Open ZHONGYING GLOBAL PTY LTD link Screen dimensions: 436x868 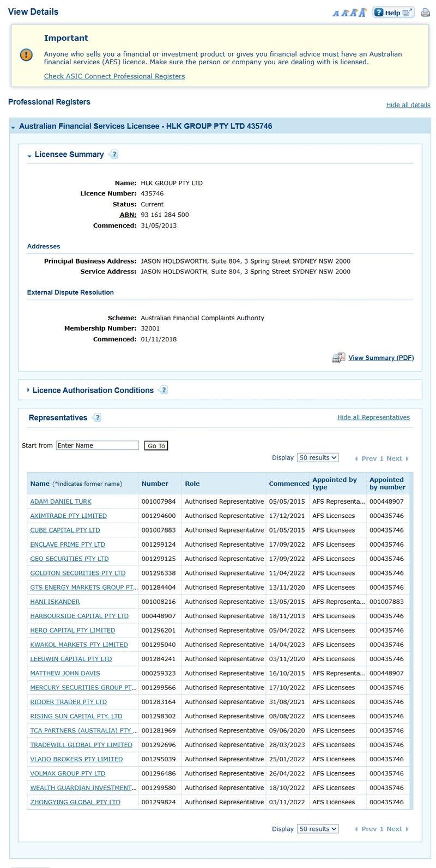point(75,803)
